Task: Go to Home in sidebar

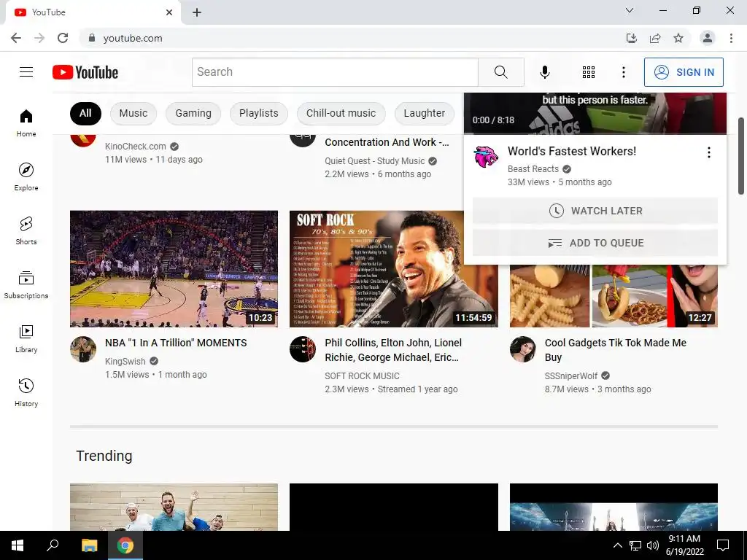Action: coord(26,122)
